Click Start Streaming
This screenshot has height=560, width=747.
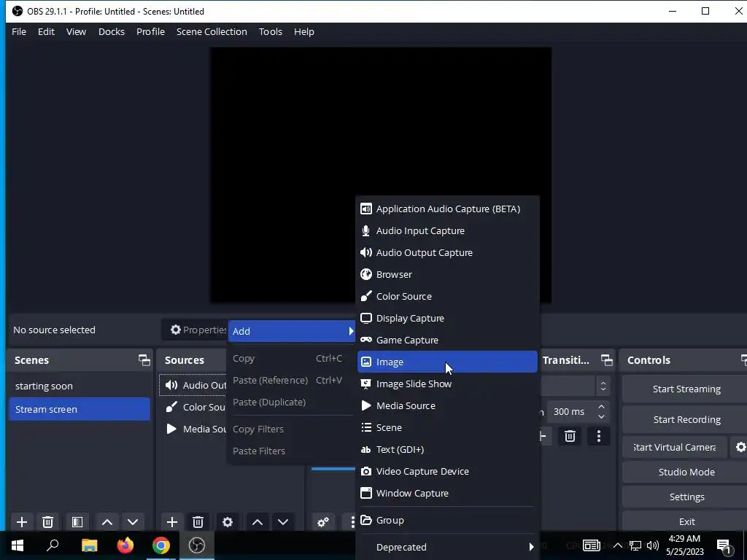point(686,389)
